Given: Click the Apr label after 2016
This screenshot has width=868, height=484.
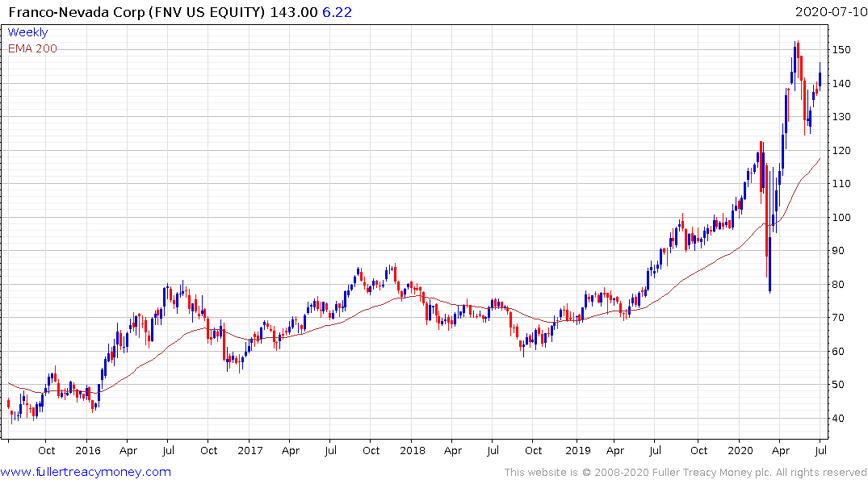Looking at the screenshot, I should [128, 451].
